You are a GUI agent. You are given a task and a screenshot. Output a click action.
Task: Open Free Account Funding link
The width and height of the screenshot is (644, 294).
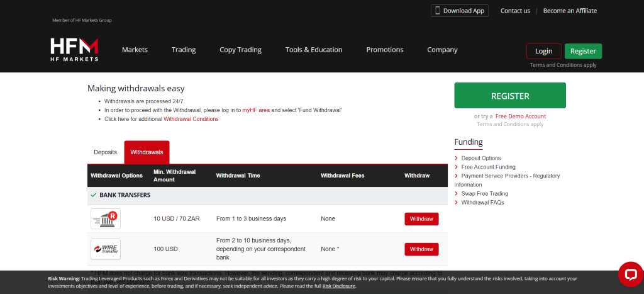(x=488, y=167)
